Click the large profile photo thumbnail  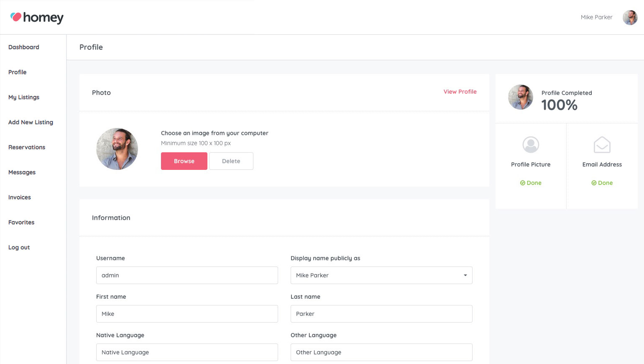click(x=117, y=149)
